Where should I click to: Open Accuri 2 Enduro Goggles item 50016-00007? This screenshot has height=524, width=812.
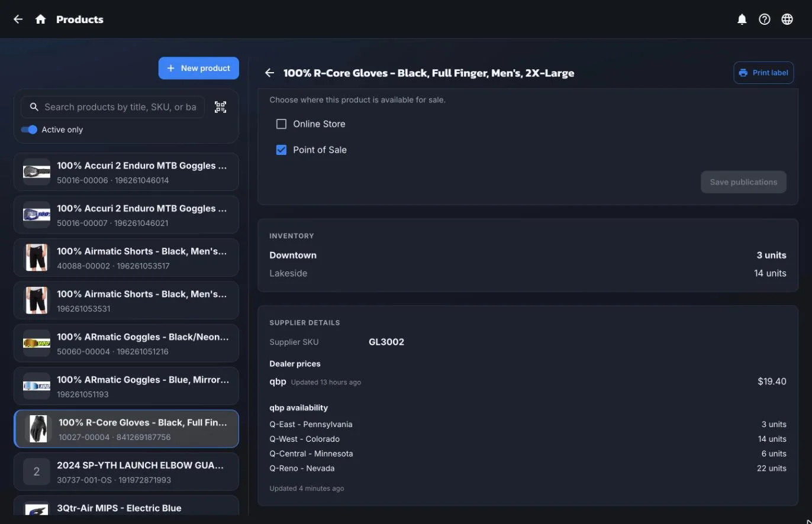pyautogui.click(x=126, y=215)
